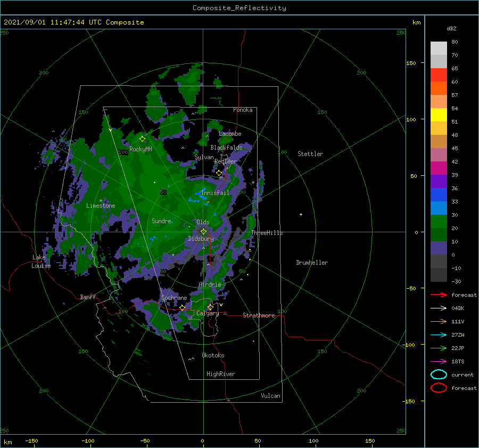Image resolution: width=479 pixels, height=448 pixels.
Task: Click the bright yellow 54 dBZ swatch
Action: point(439,115)
